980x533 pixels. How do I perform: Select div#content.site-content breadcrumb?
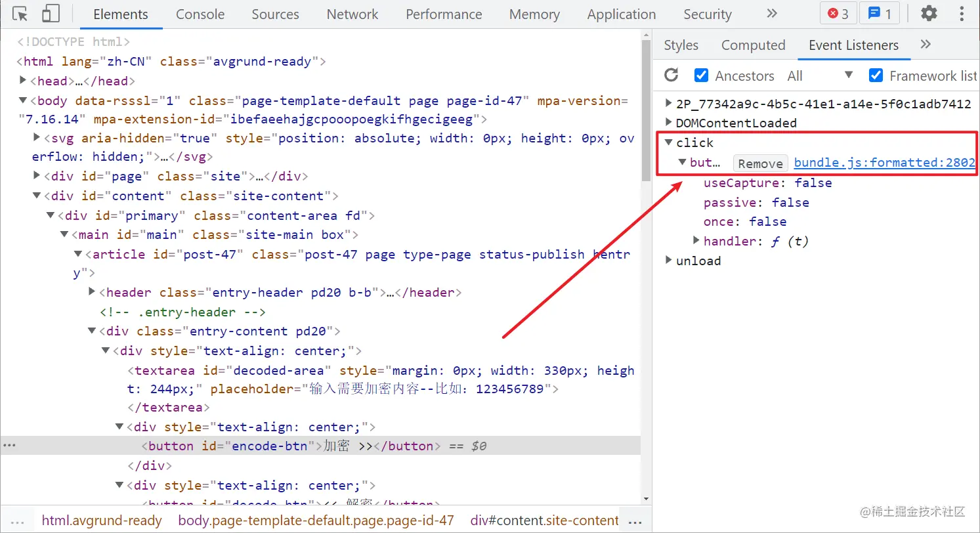point(544,521)
